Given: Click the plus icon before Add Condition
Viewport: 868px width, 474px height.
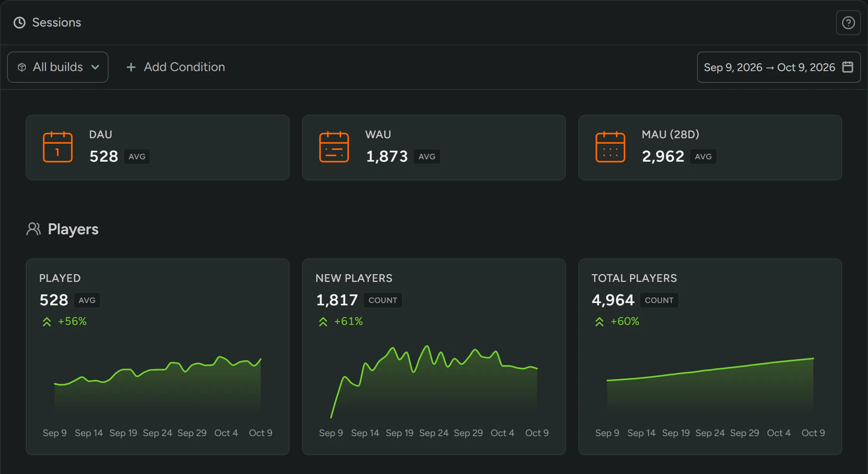Looking at the screenshot, I should pos(131,67).
